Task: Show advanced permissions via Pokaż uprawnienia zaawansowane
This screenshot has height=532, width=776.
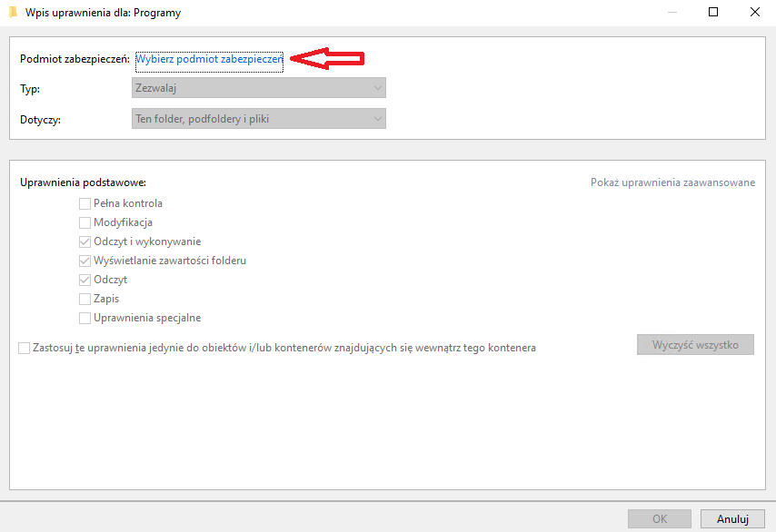Action: point(672,182)
